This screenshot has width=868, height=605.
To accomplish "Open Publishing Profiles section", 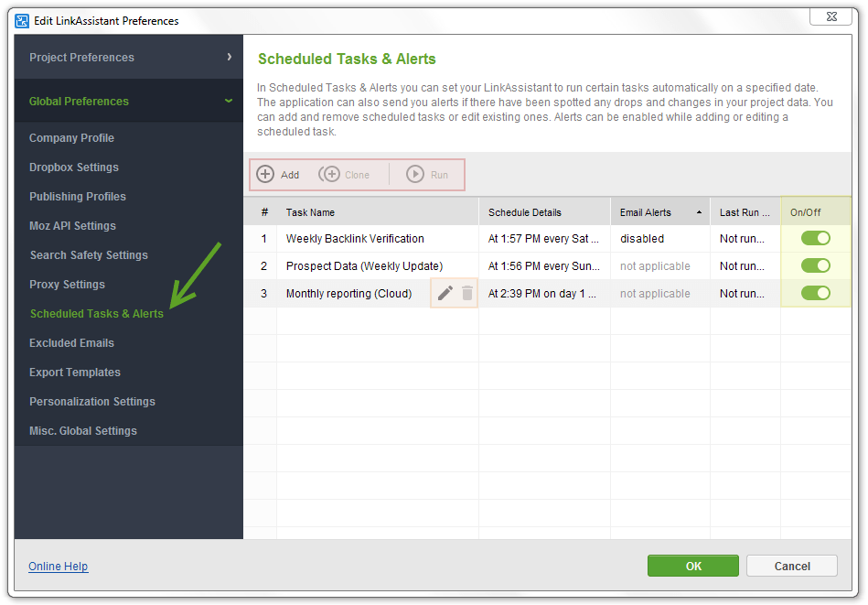I will [x=78, y=197].
